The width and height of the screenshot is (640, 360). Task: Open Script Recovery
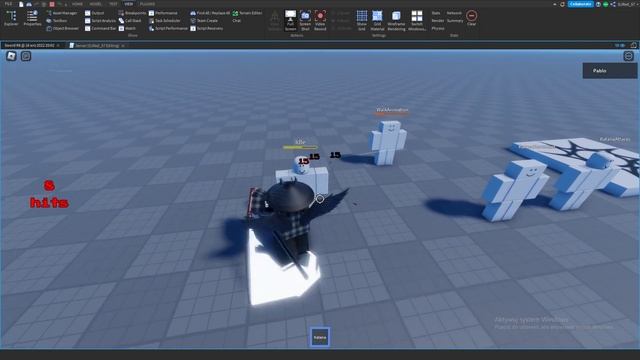point(207,29)
